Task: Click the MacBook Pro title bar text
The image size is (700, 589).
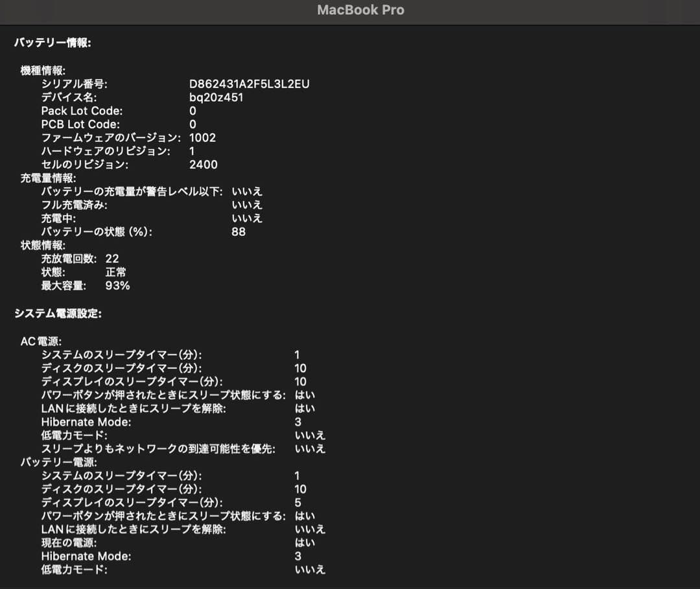Action: pos(360,10)
